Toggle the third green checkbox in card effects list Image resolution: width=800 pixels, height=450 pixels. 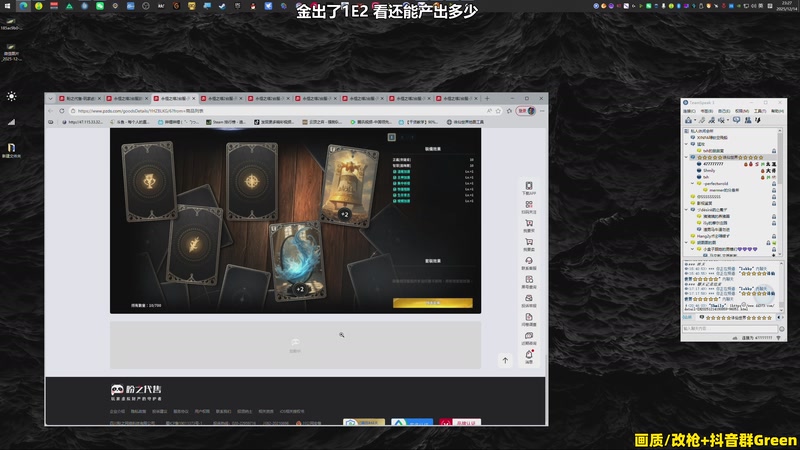394,183
